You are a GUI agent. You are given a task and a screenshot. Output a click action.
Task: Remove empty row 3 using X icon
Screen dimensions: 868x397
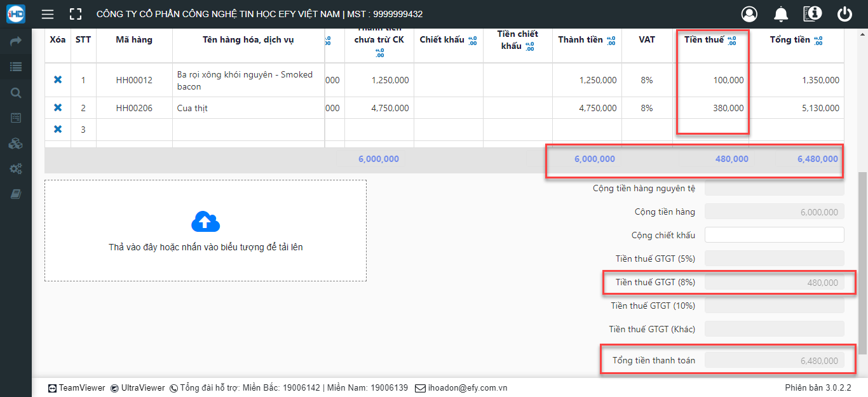coord(58,130)
